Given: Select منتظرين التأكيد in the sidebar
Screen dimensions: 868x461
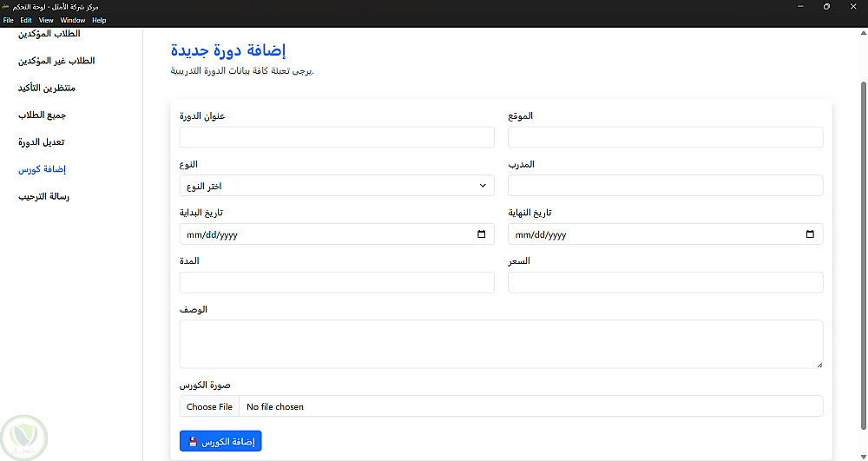Looking at the screenshot, I should (x=47, y=89).
